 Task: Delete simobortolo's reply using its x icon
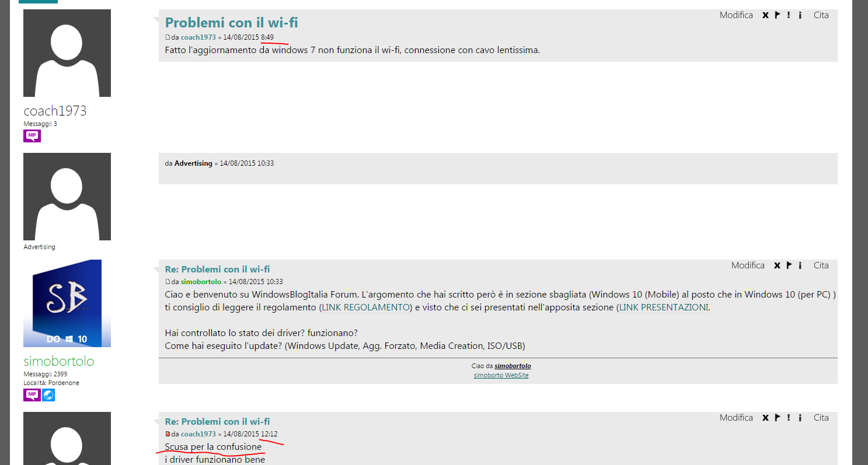pyautogui.click(x=777, y=265)
